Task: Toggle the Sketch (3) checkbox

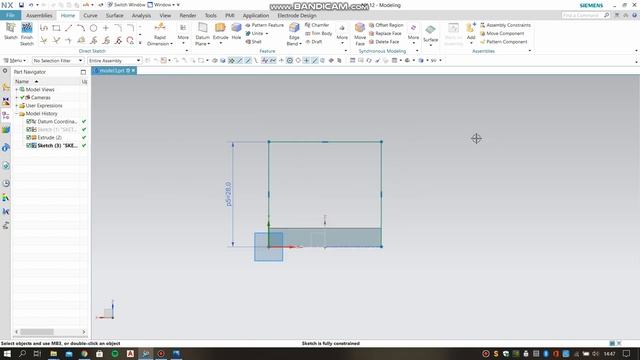Action: click(x=29, y=145)
